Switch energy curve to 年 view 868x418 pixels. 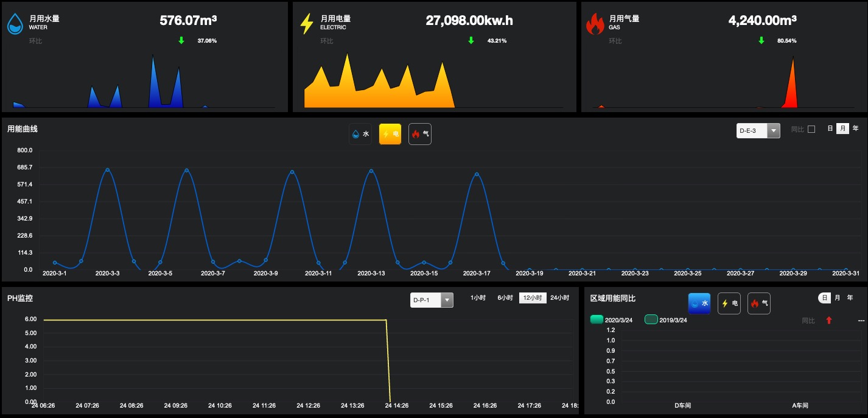pyautogui.click(x=855, y=129)
